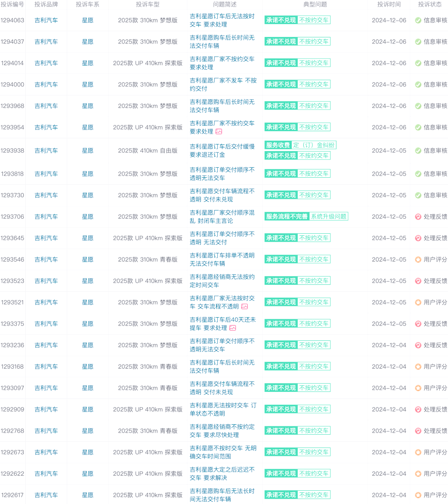Open the picture icon in complaint 1293375 description
This screenshot has width=448, height=504.
(233, 328)
